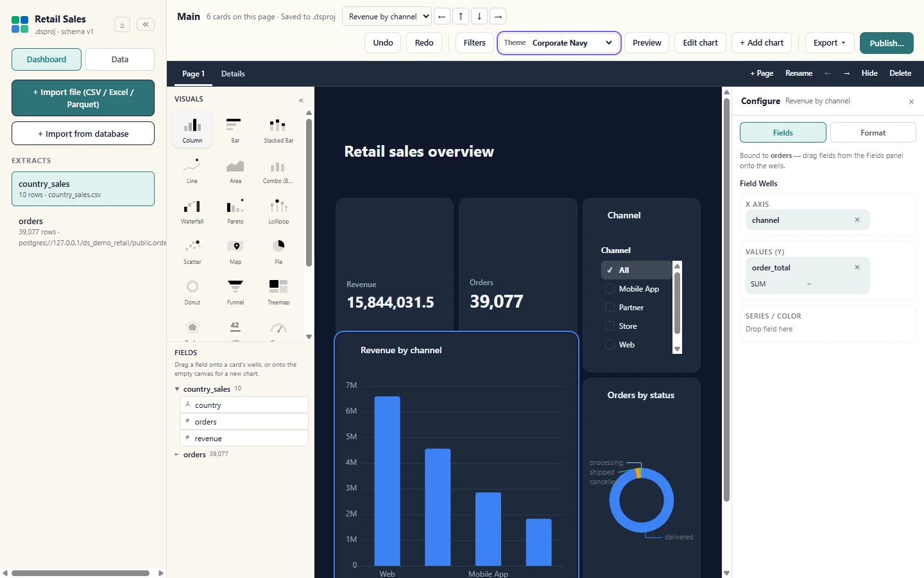924x578 pixels.
Task: Change the SUM aggregation dropdown
Action: click(781, 284)
